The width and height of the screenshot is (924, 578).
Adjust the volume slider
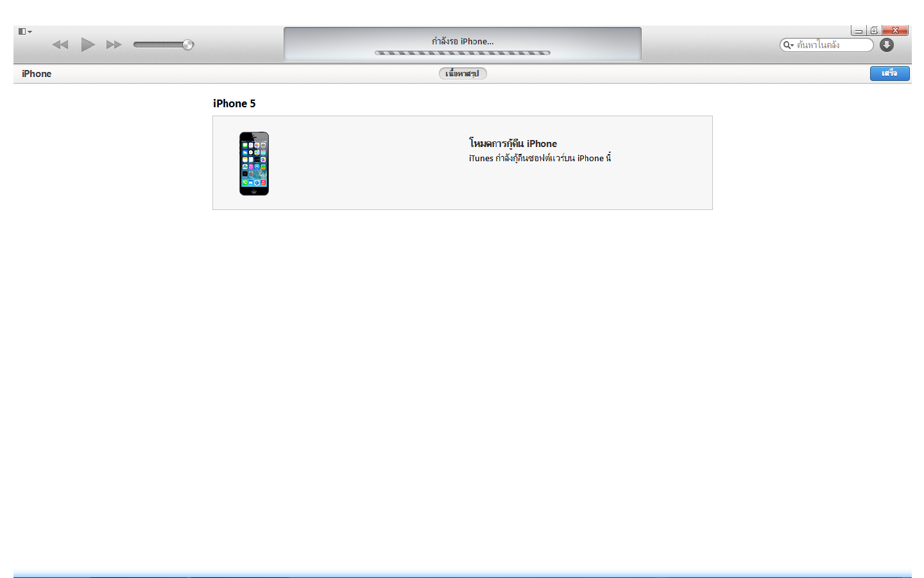(163, 44)
